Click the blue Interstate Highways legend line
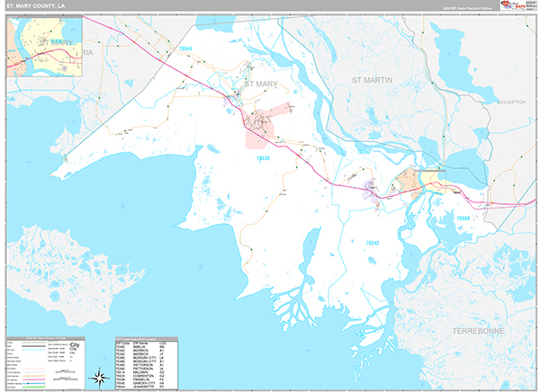The width and height of the screenshot is (540, 392). pos(34,383)
